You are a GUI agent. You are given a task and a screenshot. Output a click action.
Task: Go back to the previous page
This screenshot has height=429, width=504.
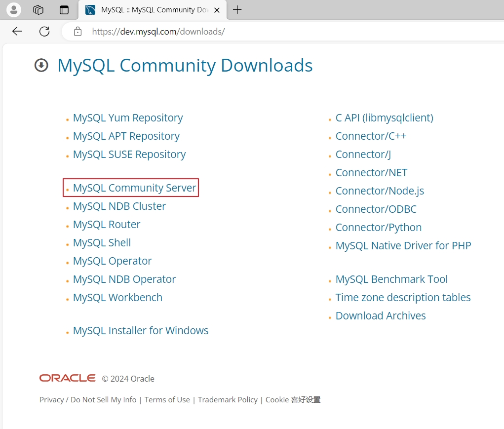[17, 32]
